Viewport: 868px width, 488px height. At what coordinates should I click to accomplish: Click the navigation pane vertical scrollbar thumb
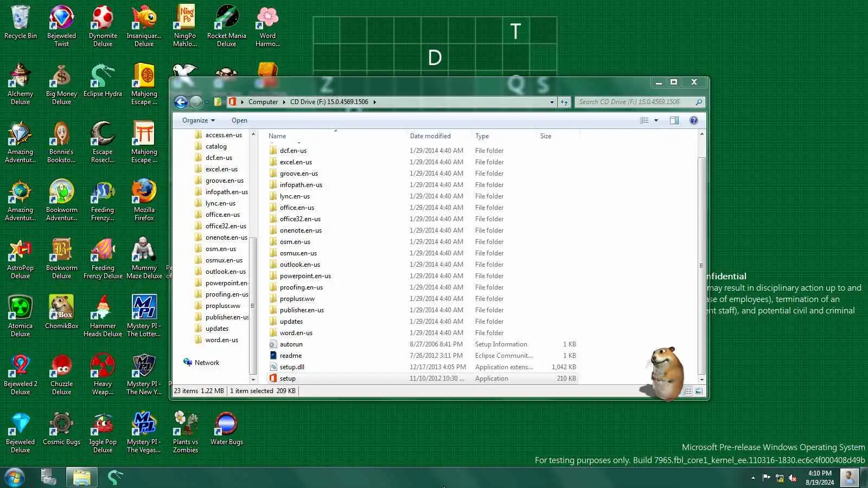coord(253,305)
